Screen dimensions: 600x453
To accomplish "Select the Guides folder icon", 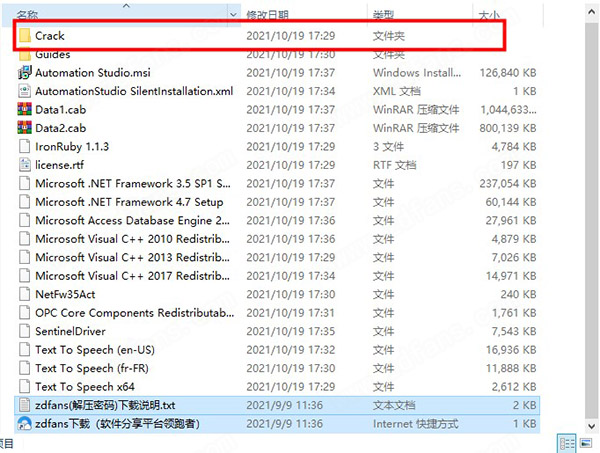I will point(25,55).
